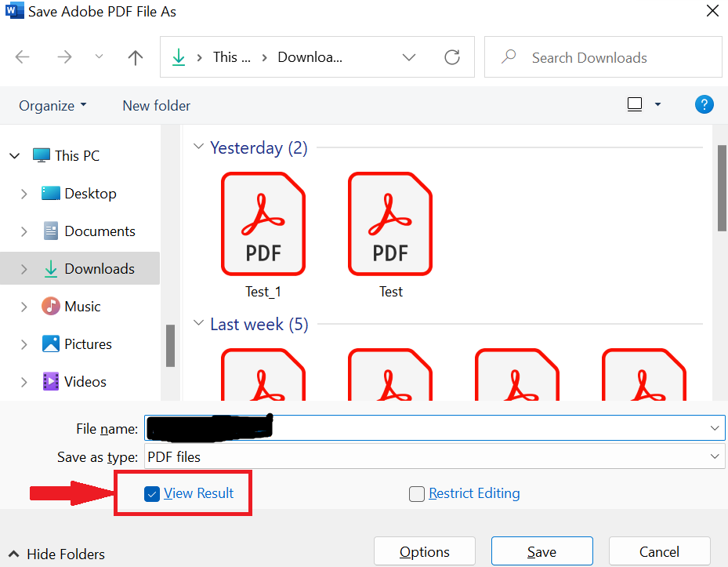
Task: Click the refresh icon in address bar
Action: click(453, 56)
